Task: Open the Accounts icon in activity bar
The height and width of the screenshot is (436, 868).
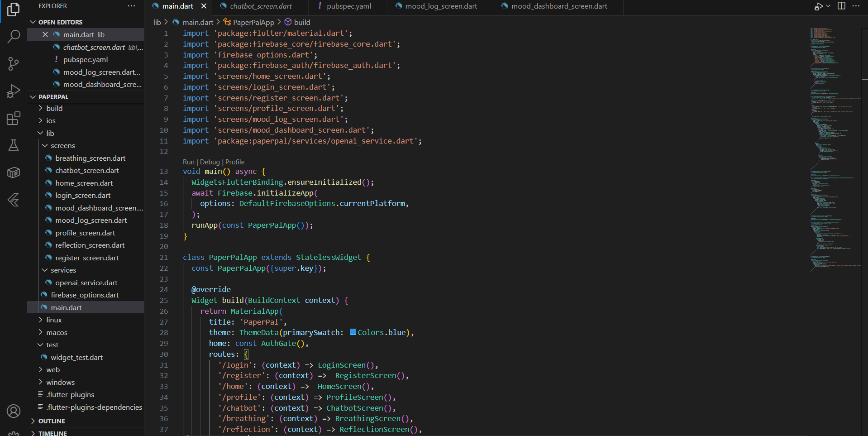Action: click(14, 411)
